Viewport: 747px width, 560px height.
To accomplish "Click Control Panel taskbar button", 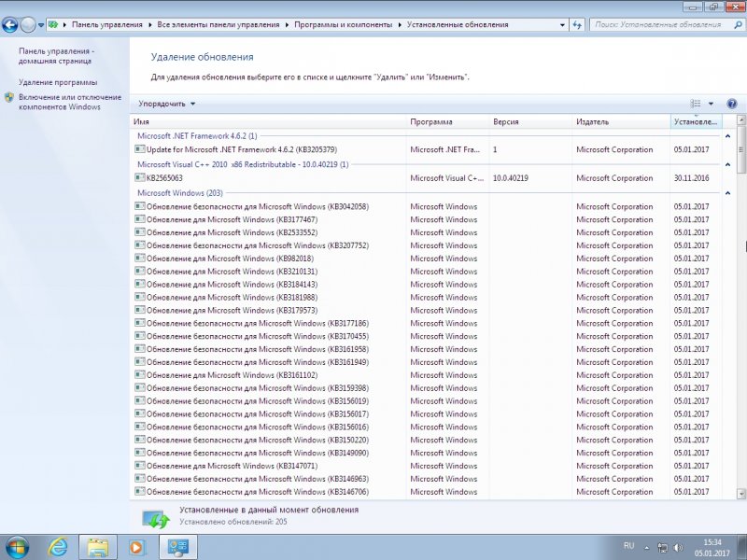I will (177, 547).
